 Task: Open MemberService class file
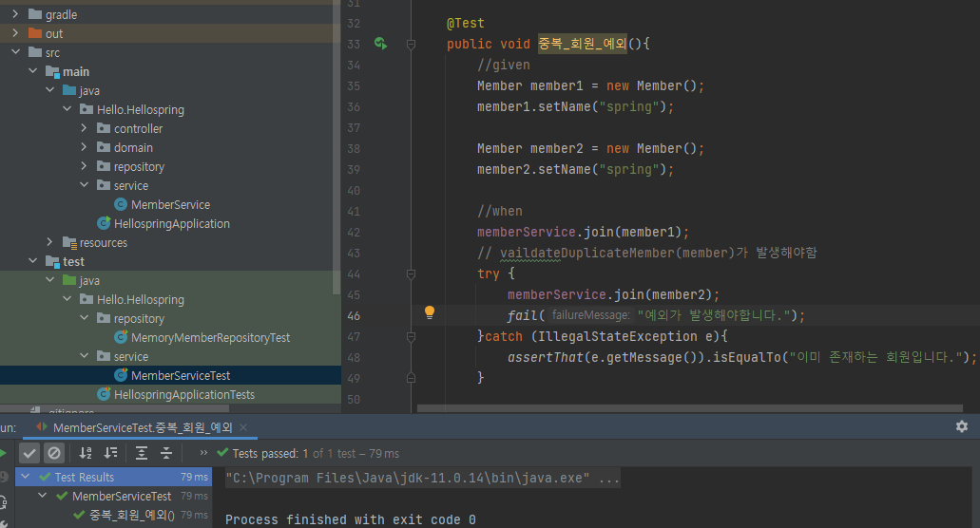pyautogui.click(x=171, y=205)
